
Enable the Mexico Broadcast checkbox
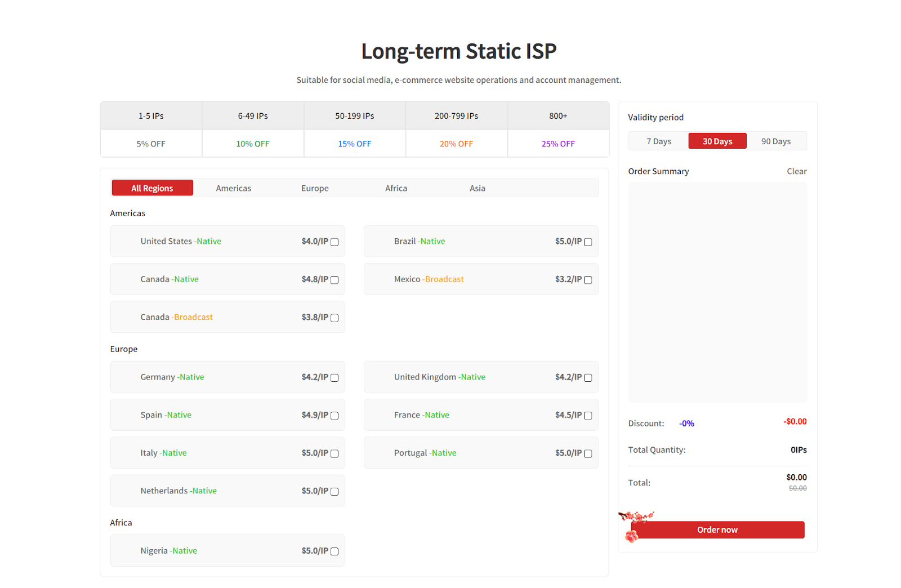[x=588, y=280]
